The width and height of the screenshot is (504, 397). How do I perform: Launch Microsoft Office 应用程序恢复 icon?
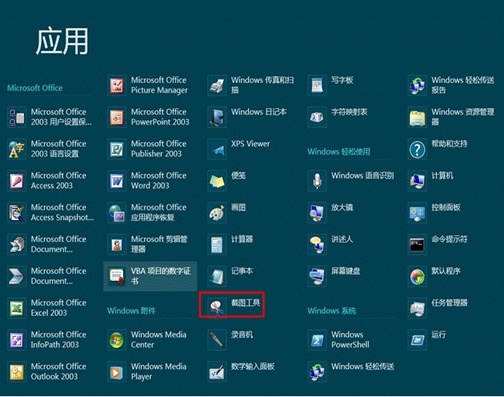coord(117,213)
